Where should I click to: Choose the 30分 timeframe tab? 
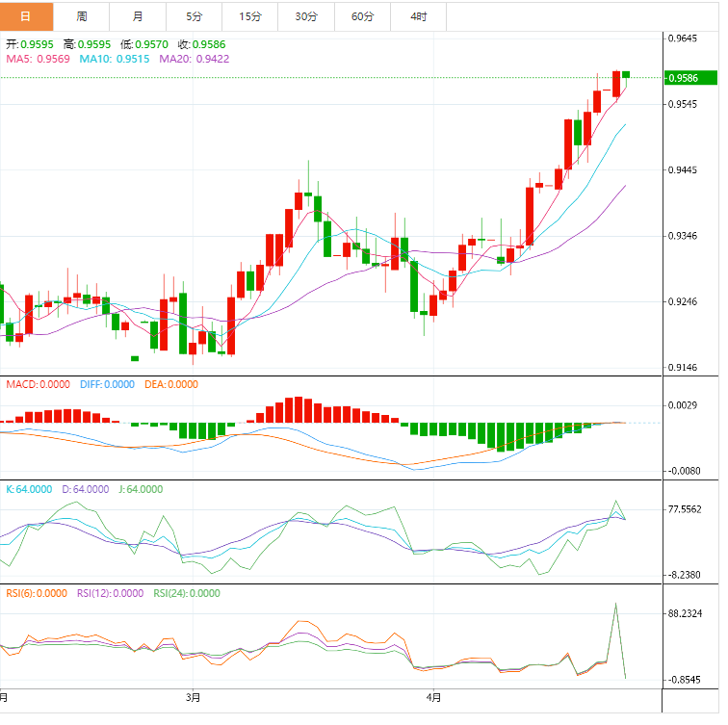click(306, 16)
